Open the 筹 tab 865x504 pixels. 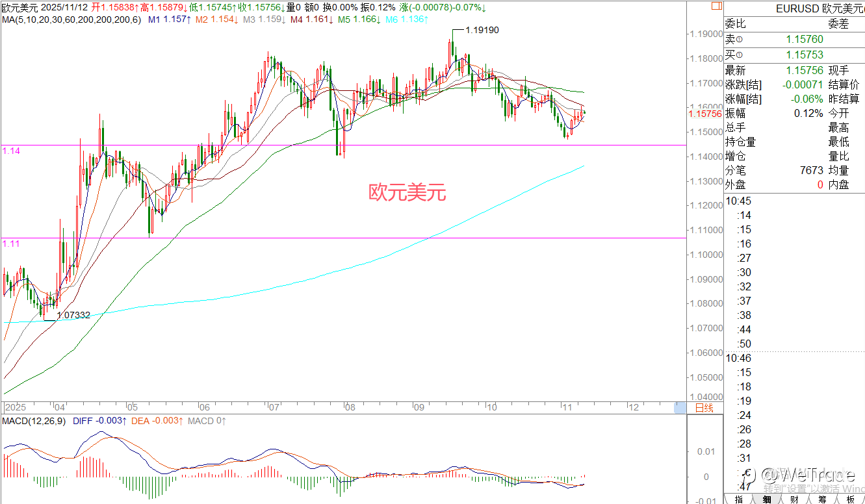pyautogui.click(x=823, y=499)
